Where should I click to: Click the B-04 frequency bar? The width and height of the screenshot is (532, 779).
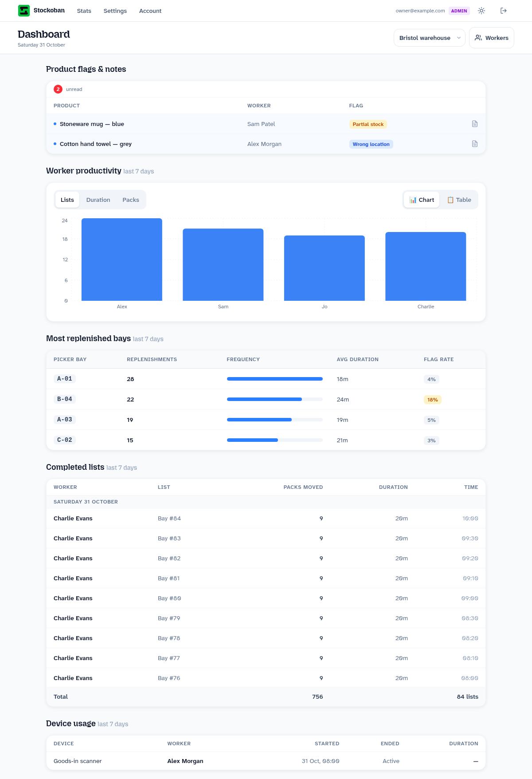(x=275, y=399)
